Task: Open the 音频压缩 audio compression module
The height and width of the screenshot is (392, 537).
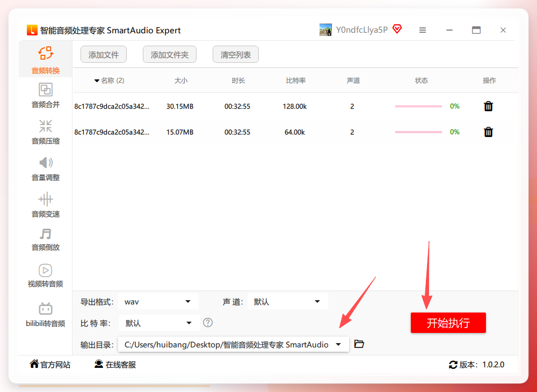Action: point(46,132)
